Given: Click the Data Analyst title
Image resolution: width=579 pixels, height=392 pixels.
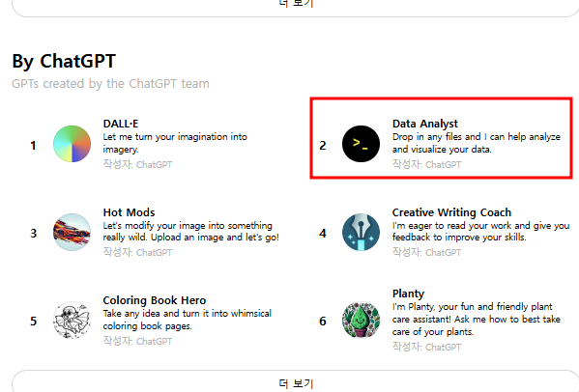Looking at the screenshot, I should point(425,124).
